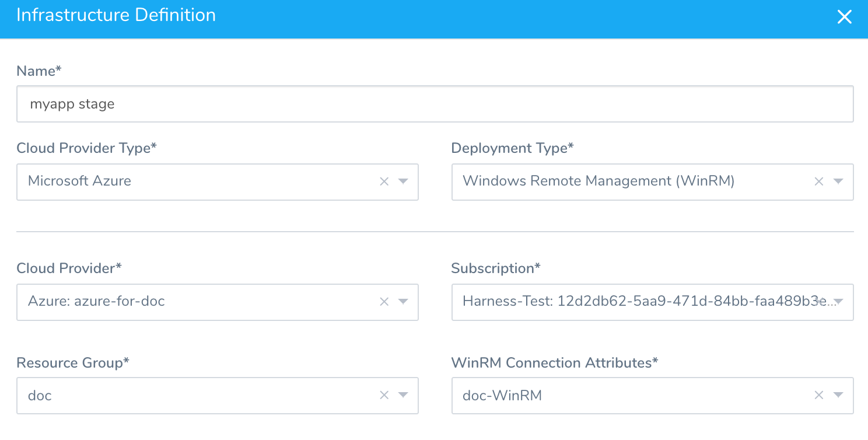Click the Azure: azure-for-doc value text

[x=96, y=301]
